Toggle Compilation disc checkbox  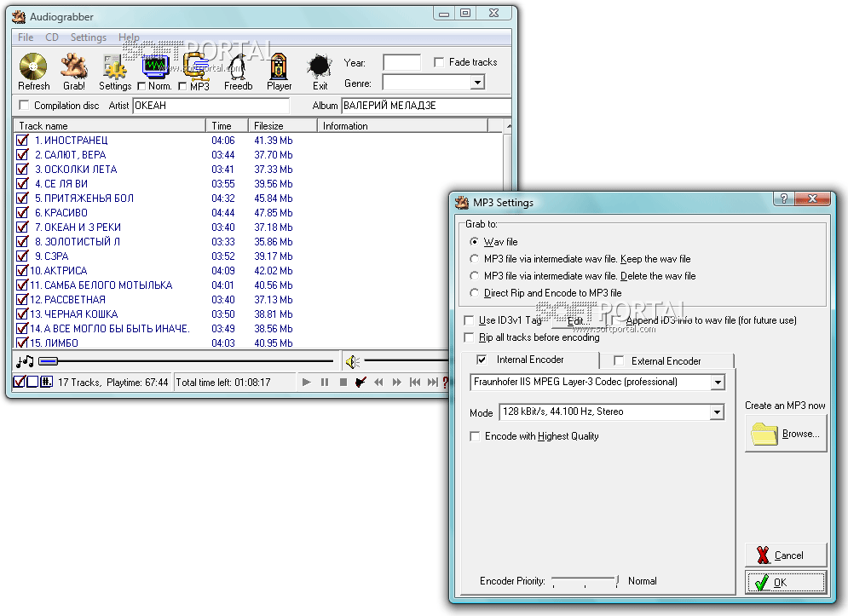pos(24,105)
